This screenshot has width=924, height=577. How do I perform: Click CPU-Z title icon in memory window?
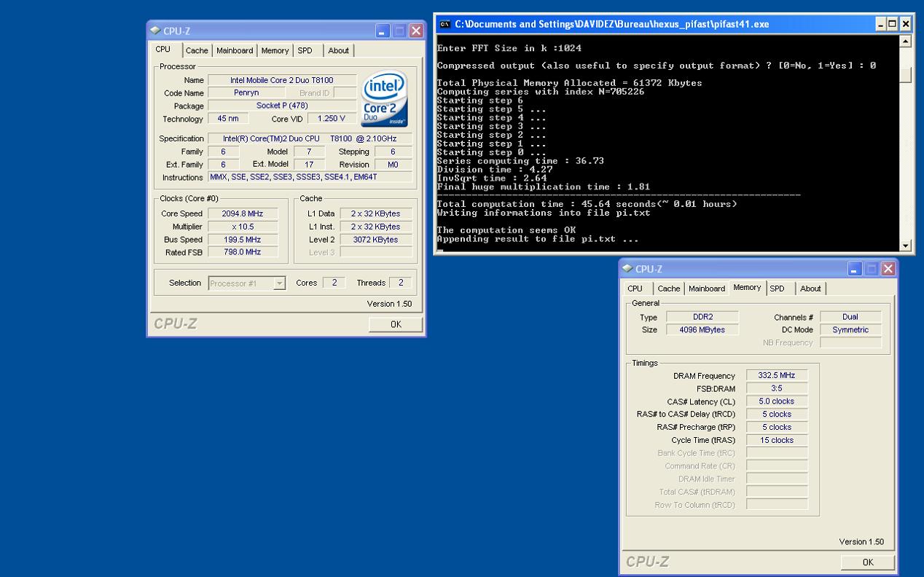(628, 270)
